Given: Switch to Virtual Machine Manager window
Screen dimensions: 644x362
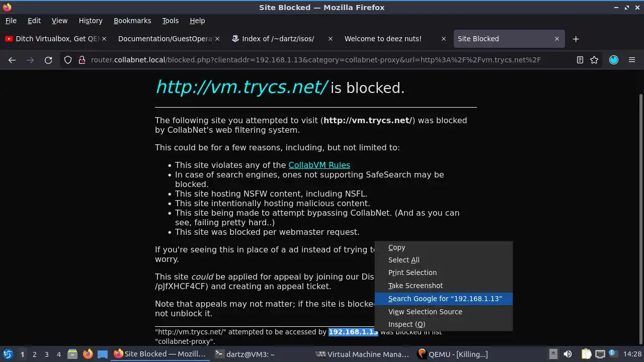Looking at the screenshot, I should pyautogui.click(x=362, y=354).
